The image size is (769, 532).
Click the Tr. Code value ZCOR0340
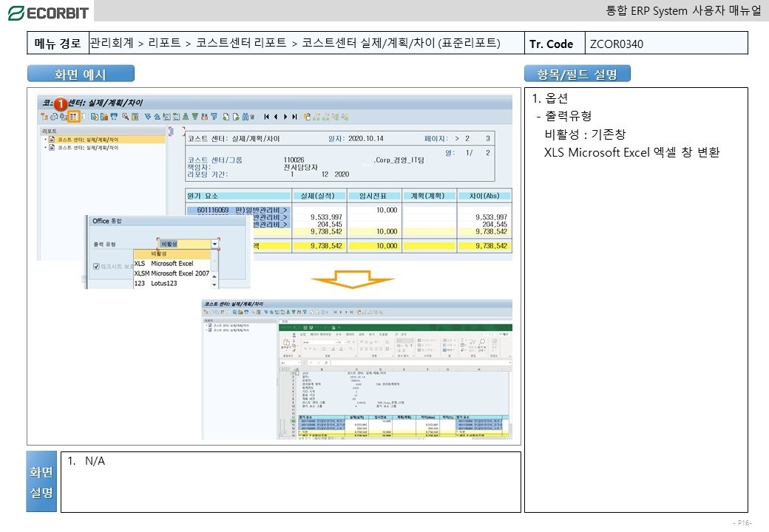(x=617, y=44)
